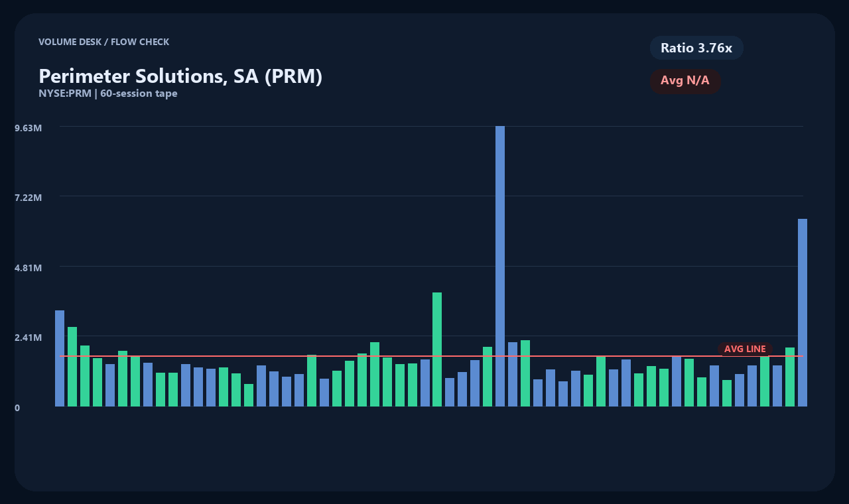The height and width of the screenshot is (504, 849).
Task: Click the VOLUME DESK / FLOW CHECK header
Action: (103, 42)
